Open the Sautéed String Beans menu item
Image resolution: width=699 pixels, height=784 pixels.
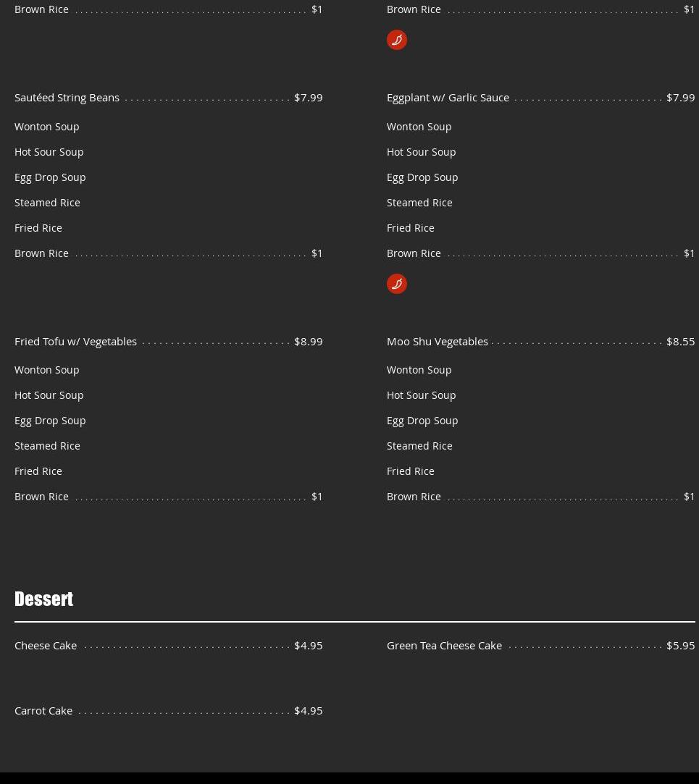point(67,98)
